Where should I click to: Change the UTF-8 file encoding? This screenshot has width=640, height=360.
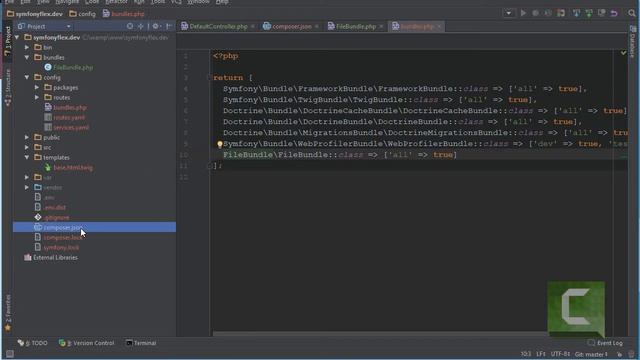click(560, 354)
